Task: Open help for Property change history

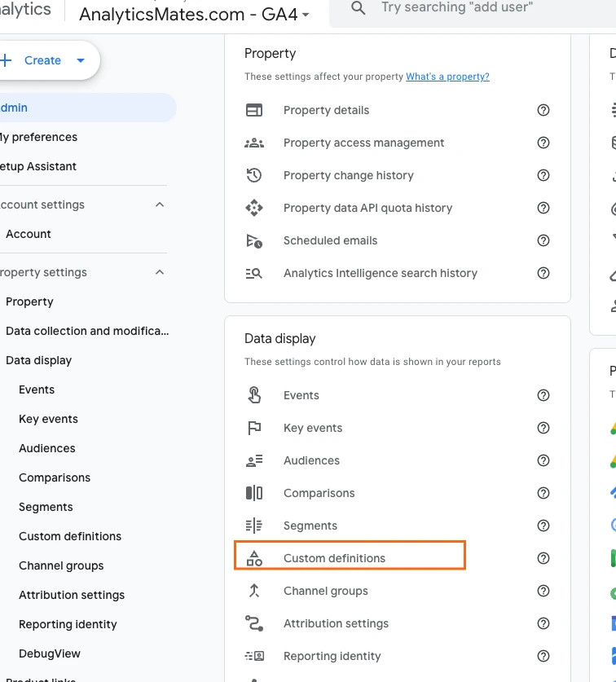Action: [543, 175]
